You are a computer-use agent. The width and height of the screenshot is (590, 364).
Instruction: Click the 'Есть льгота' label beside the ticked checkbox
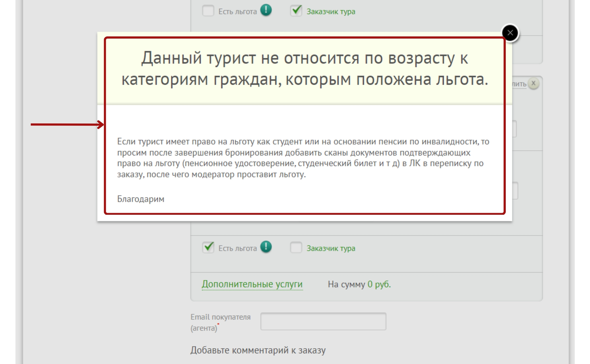[237, 248]
